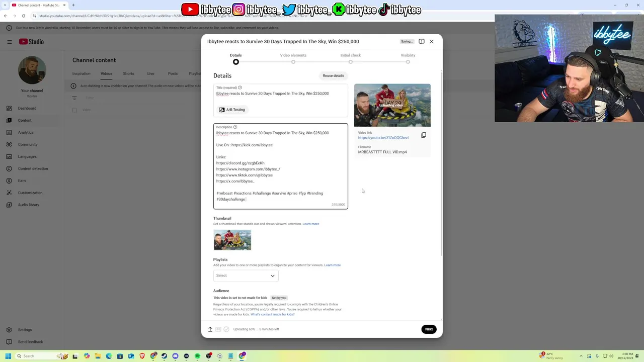Screen dimensions: 644x362
Task: Click Next to continue the upload
Action: click(x=429, y=329)
